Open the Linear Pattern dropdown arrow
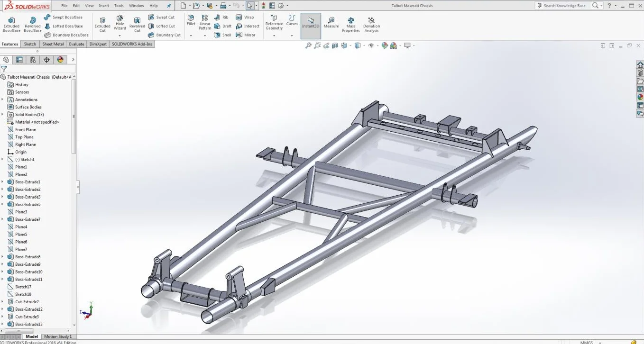 click(205, 36)
